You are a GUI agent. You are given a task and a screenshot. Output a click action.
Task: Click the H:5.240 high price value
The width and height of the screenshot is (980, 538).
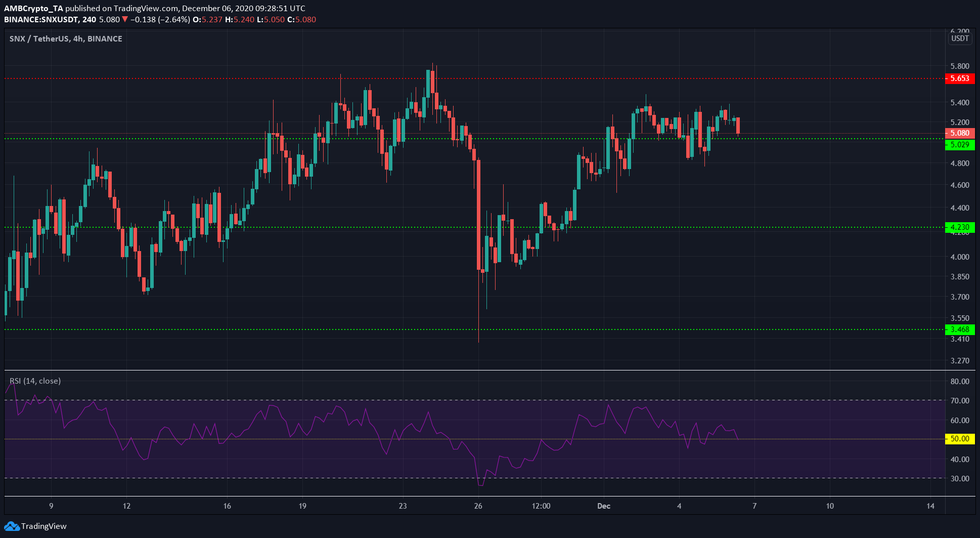[x=240, y=20]
